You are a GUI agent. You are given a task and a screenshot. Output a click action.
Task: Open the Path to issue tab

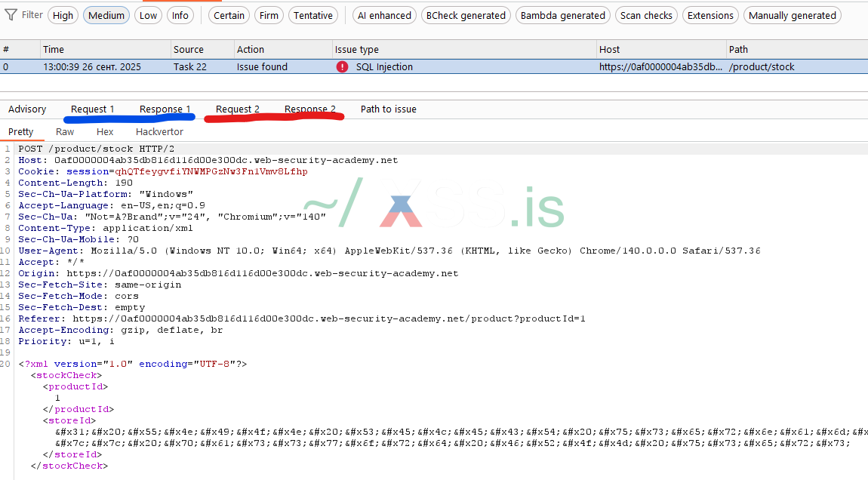pos(389,109)
